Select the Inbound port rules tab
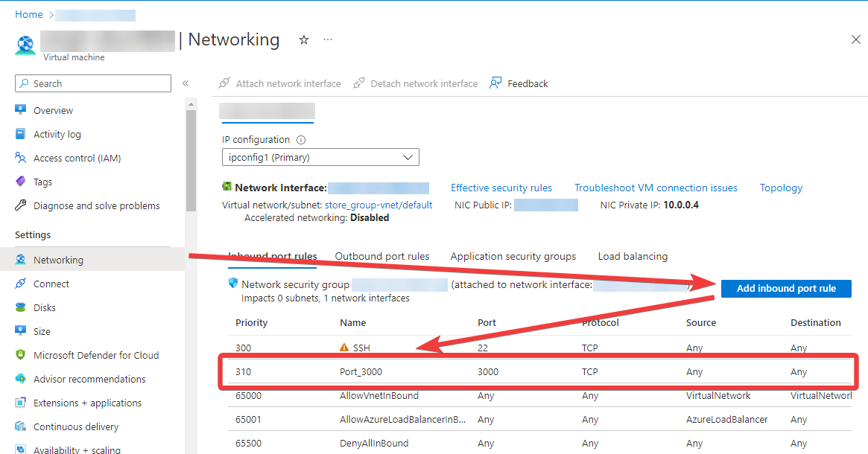The height and width of the screenshot is (454, 868). pyautogui.click(x=273, y=257)
